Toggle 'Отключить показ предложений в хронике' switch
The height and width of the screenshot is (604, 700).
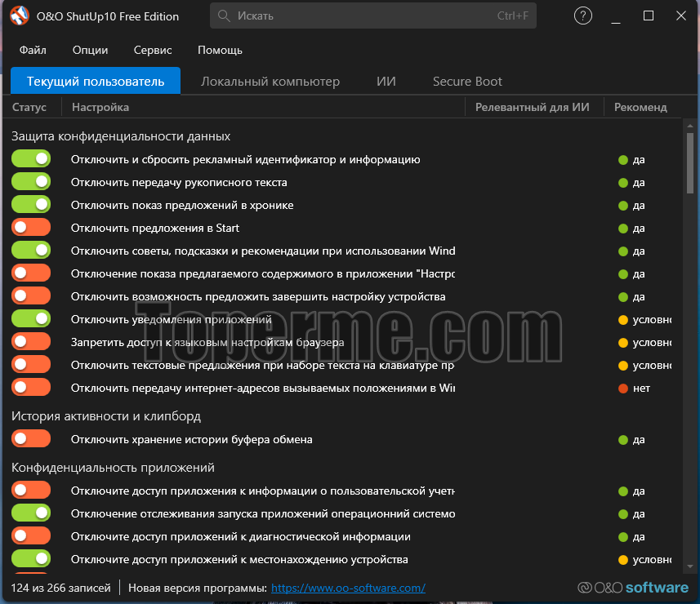tap(31, 204)
